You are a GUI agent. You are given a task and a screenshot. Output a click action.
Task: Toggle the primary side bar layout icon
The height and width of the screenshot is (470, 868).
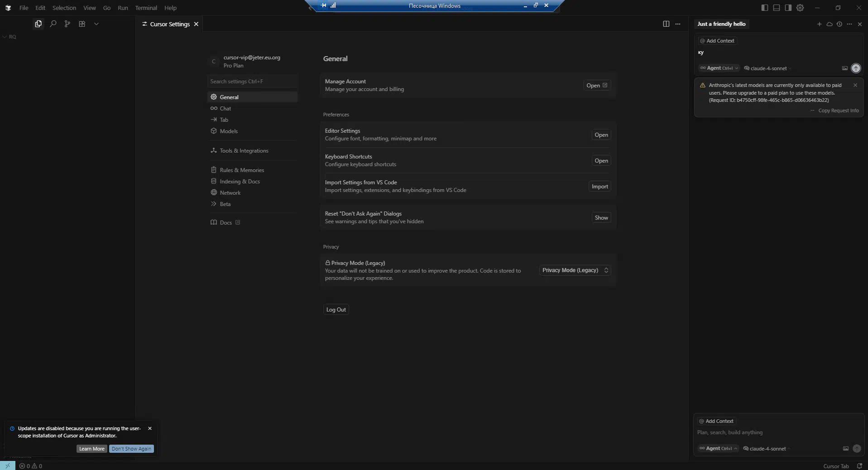(765, 8)
